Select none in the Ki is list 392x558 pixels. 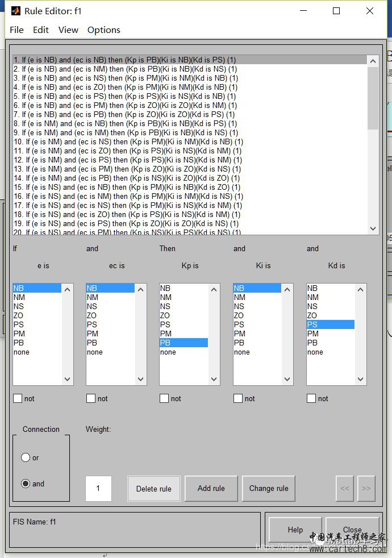[x=257, y=352]
